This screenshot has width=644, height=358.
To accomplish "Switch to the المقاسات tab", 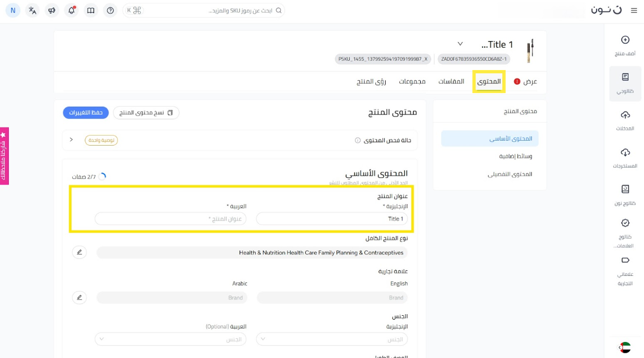I will (451, 82).
